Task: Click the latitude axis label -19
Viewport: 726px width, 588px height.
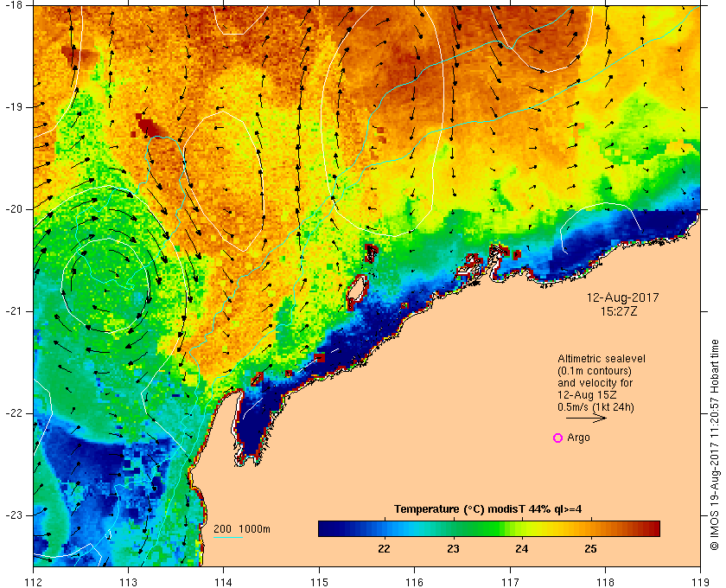Action: click(x=12, y=107)
